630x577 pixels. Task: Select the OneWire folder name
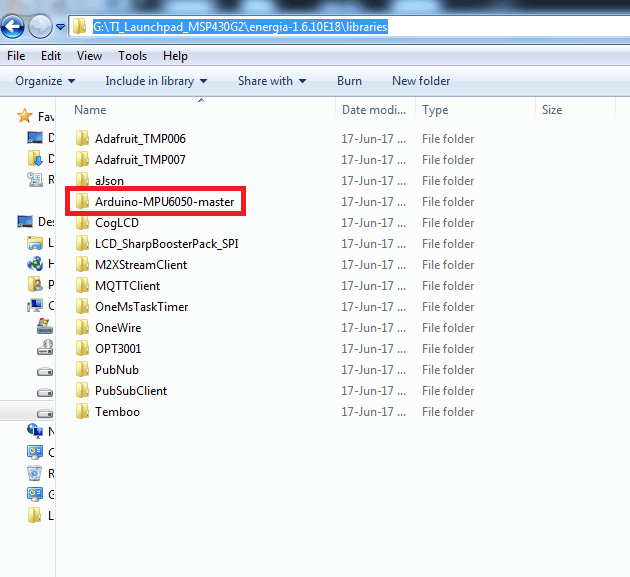(x=118, y=328)
